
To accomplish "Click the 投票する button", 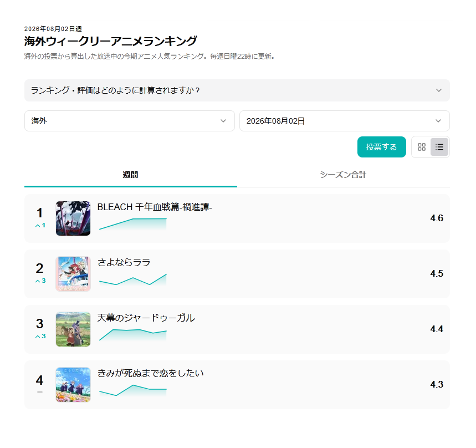I will click(x=382, y=147).
